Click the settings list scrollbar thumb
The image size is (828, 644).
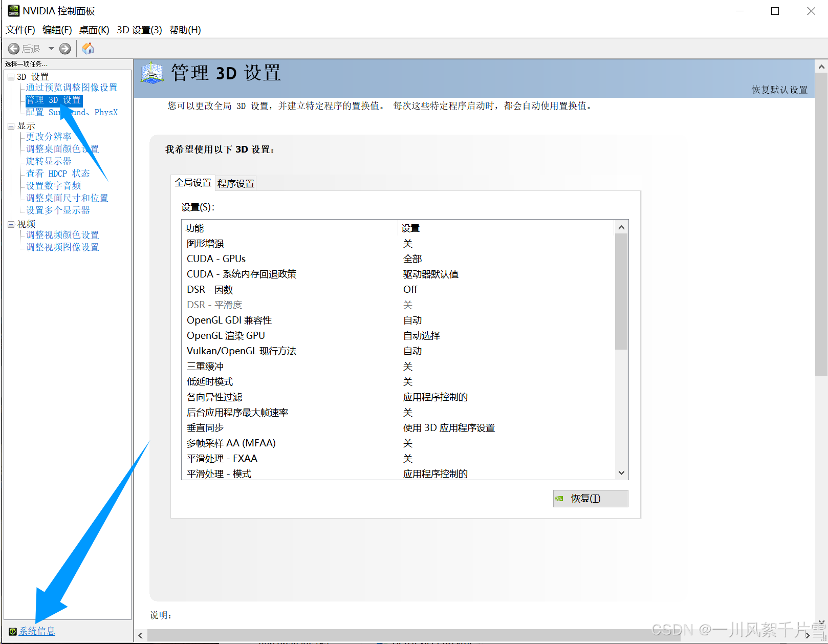tap(621, 292)
